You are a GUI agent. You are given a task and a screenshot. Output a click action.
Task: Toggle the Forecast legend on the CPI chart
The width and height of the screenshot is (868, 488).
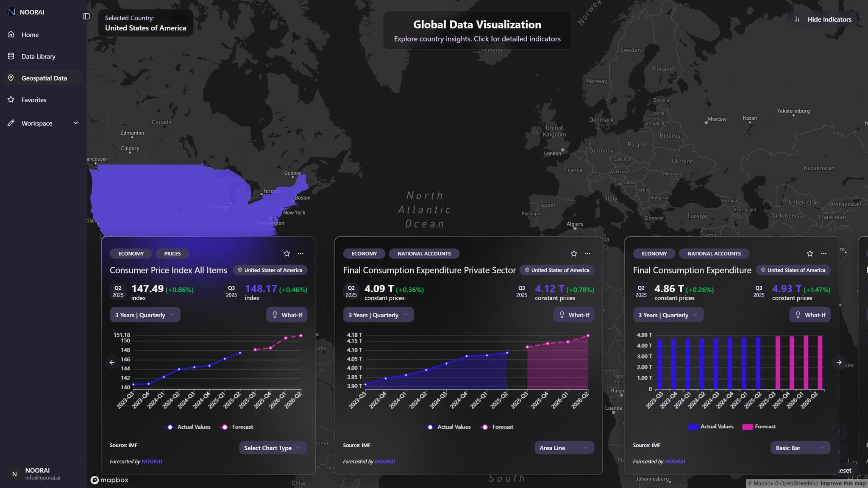(x=236, y=427)
